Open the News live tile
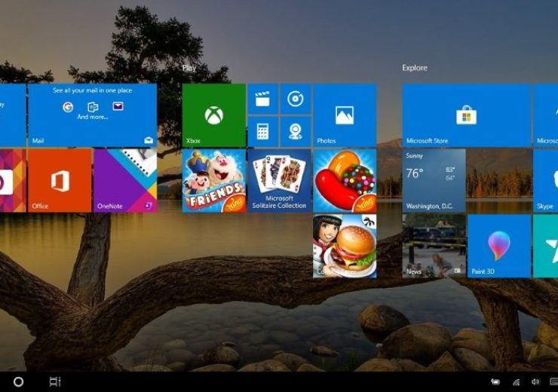The width and height of the screenshot is (558, 392). tap(433, 246)
